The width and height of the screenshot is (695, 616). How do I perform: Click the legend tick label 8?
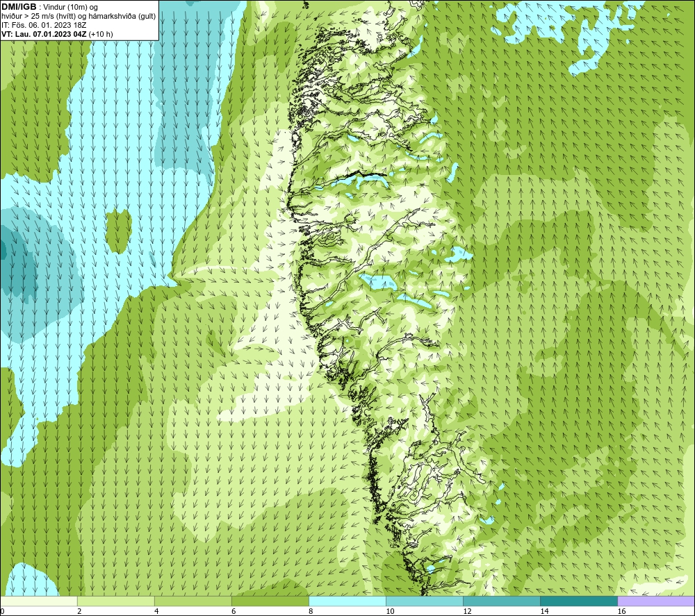[311, 612]
